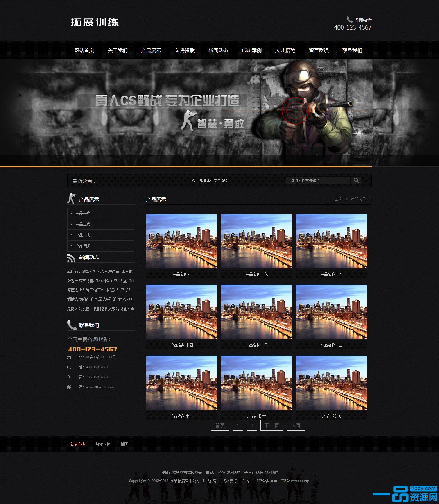Click the 下一页 pagination button
This screenshot has width=439, height=504.
[272, 425]
